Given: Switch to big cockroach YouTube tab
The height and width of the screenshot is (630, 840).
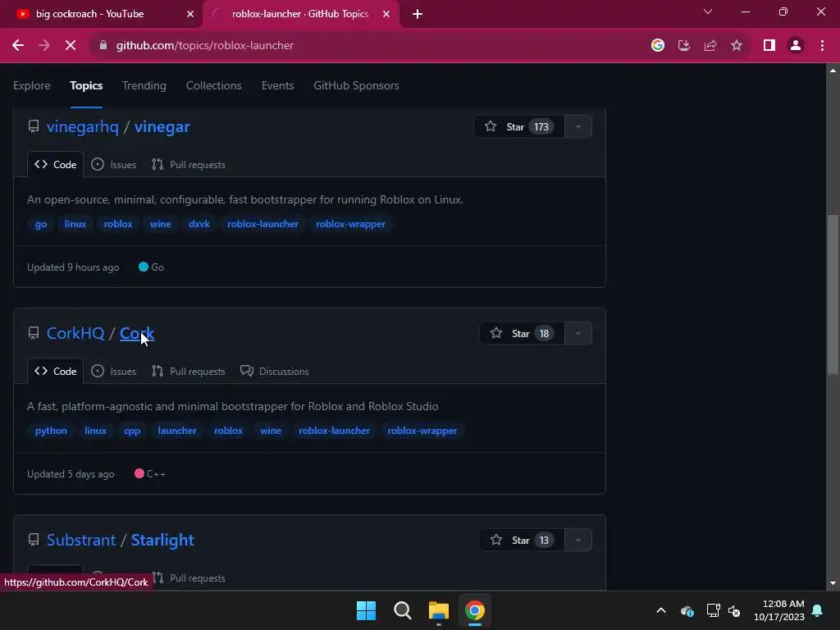Looking at the screenshot, I should [x=101, y=14].
